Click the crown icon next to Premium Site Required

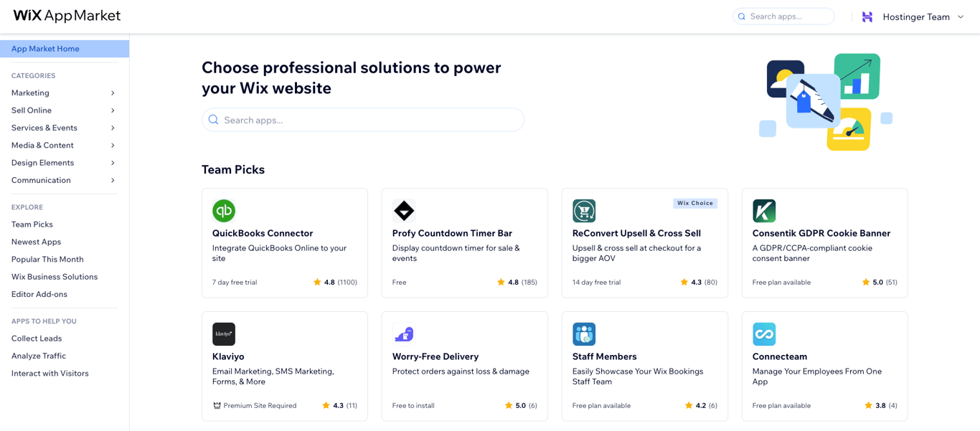217,405
